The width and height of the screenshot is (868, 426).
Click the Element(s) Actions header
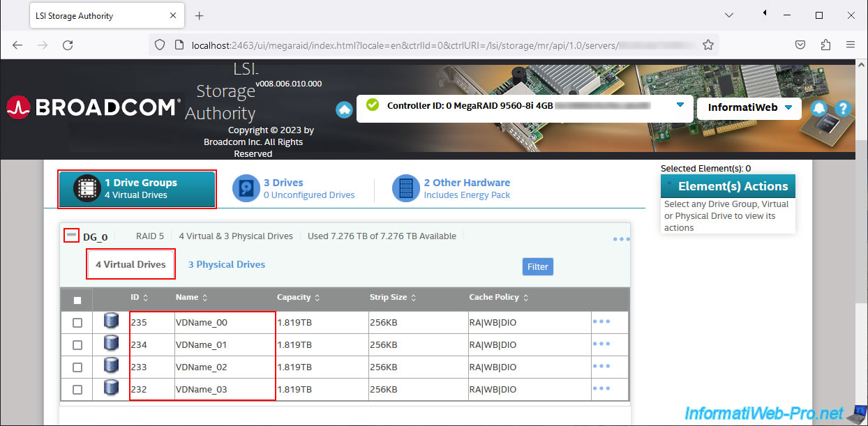728,186
